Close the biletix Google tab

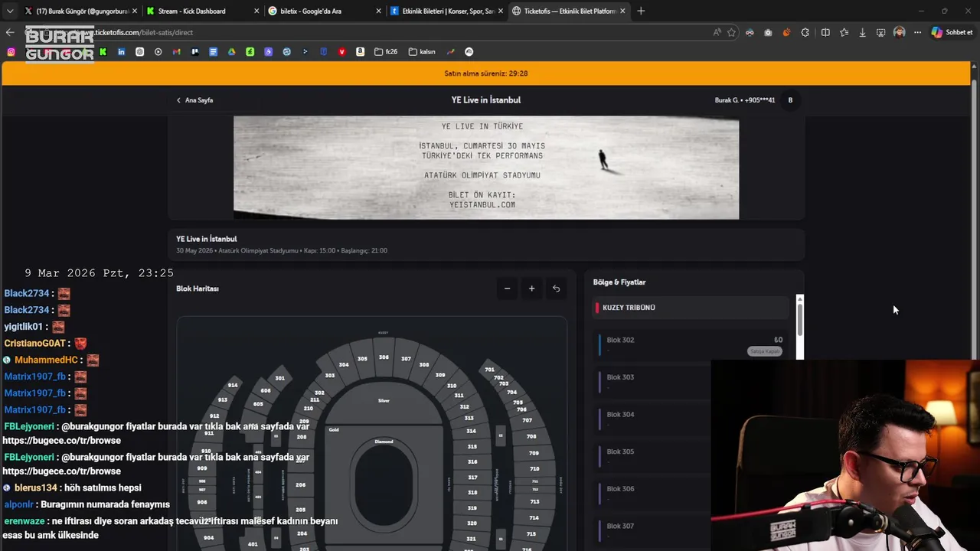point(378,11)
